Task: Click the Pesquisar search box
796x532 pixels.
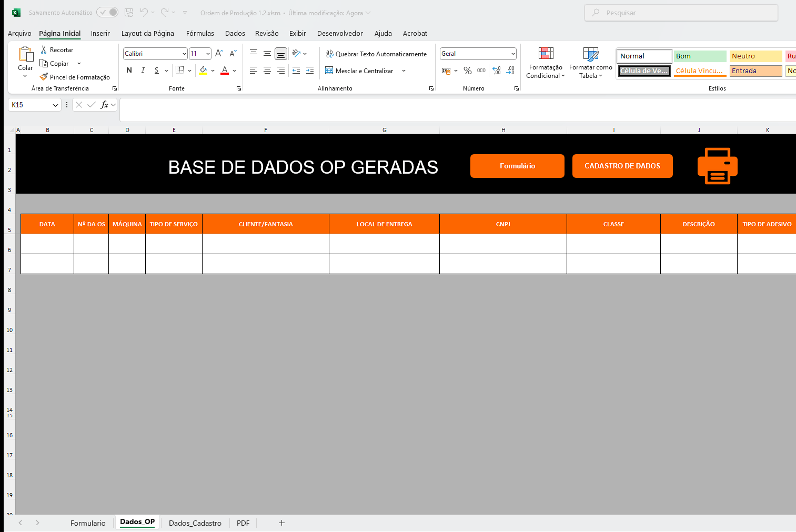Action: (681, 13)
